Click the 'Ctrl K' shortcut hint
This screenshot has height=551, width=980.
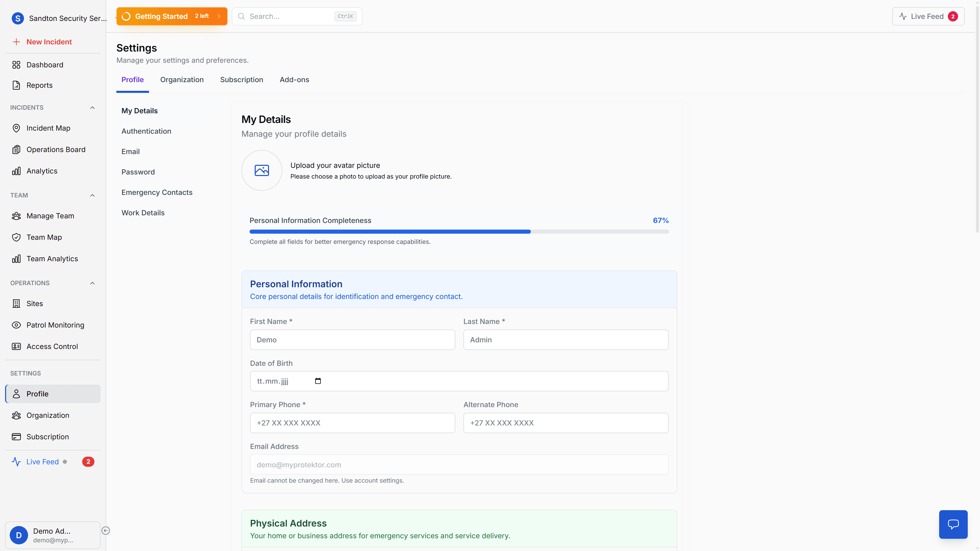(x=346, y=16)
